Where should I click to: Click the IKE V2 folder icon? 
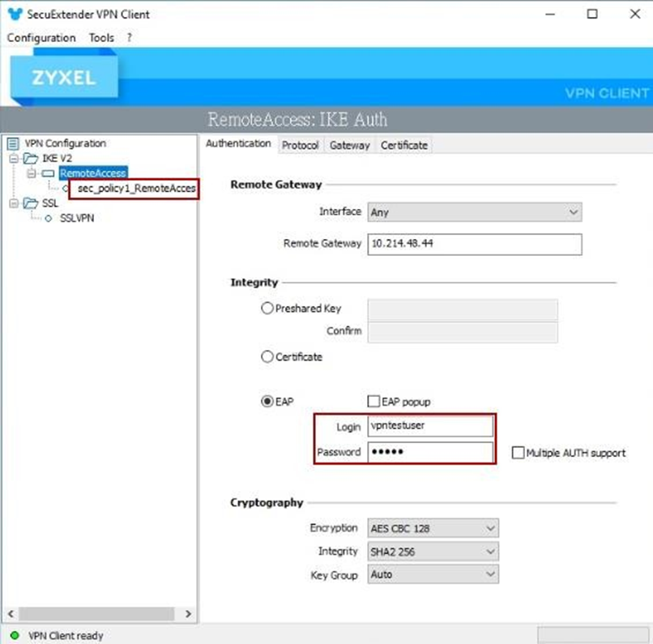30,159
